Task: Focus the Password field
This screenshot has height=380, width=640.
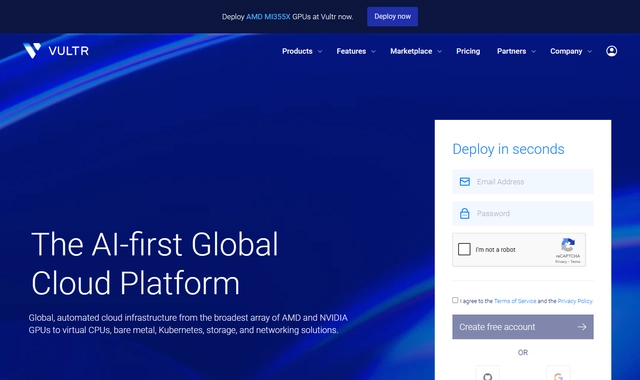Action: (523, 213)
